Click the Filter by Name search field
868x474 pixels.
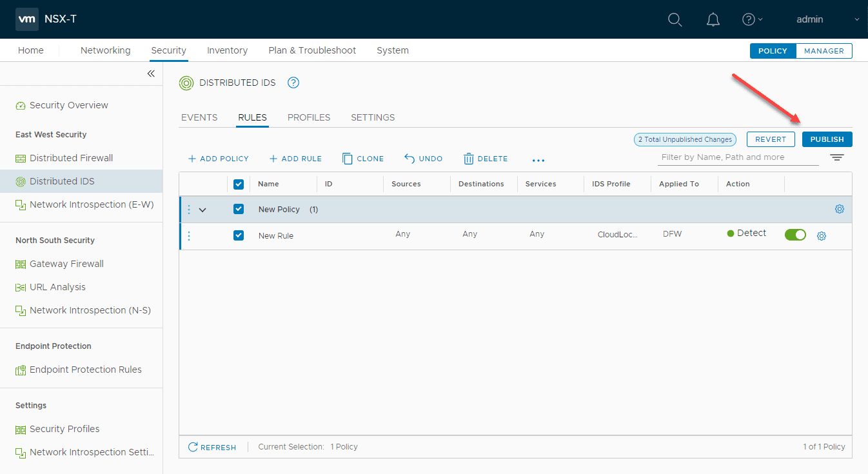(738, 157)
